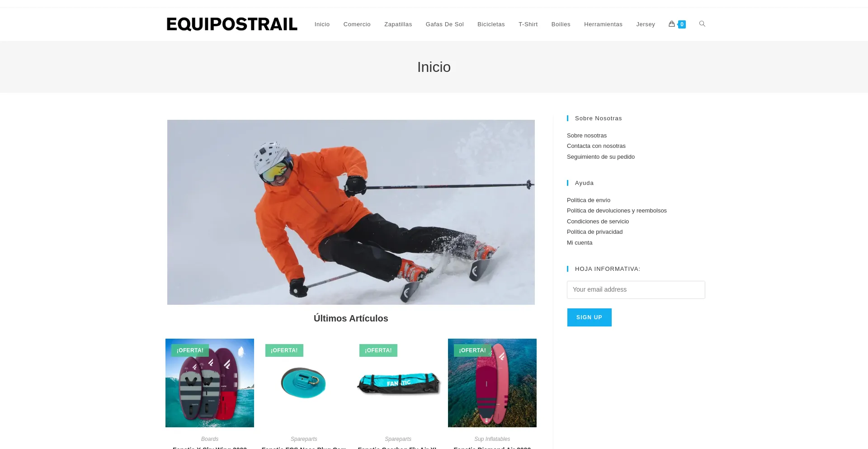
Task: Go to Bicicletas category
Action: point(491,24)
